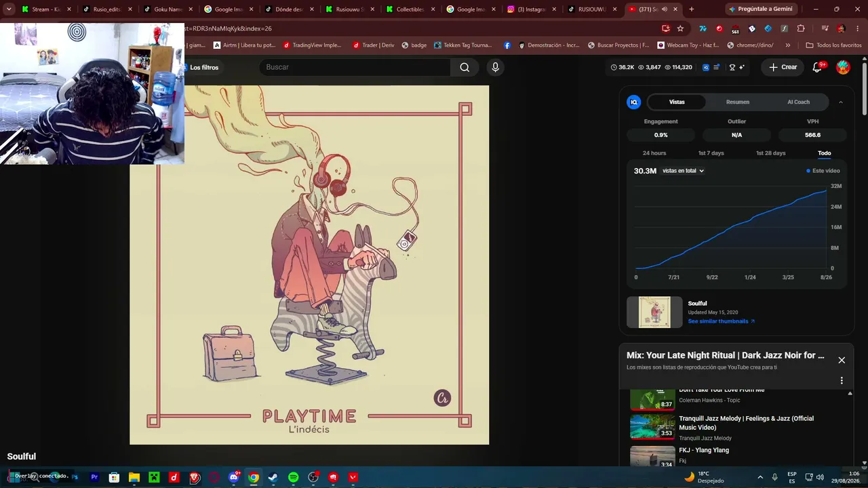Mute the YouTube tab via speaker icon
868x488 pixels.
pyautogui.click(x=664, y=9)
